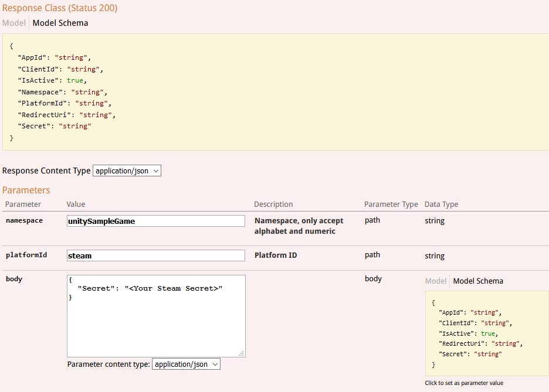Click the 'Description' column header

pos(273,204)
